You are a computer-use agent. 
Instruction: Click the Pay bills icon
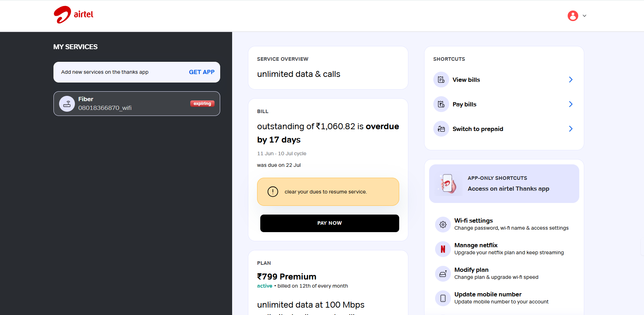(441, 104)
